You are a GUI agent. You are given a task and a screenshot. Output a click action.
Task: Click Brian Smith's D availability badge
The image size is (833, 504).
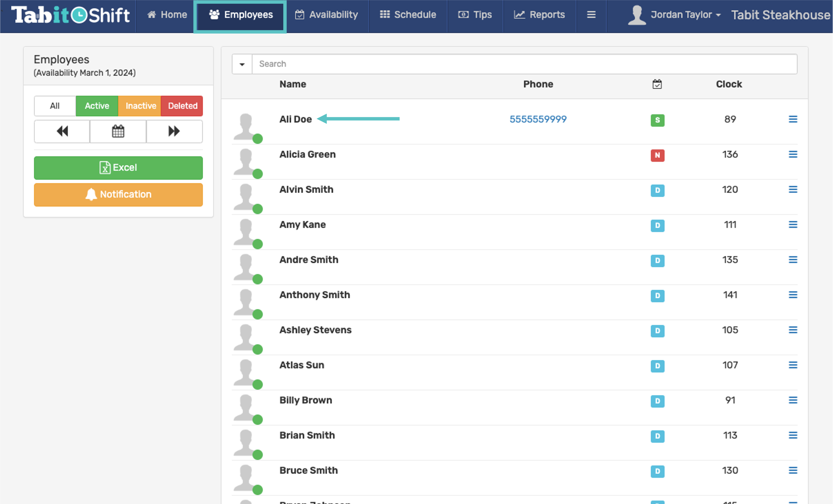pyautogui.click(x=658, y=437)
